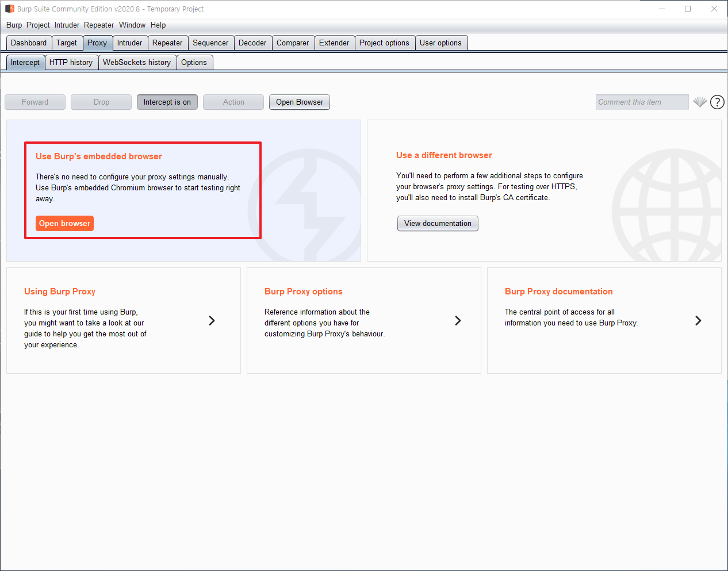This screenshot has height=571, width=728.
Task: Switch to the Decoder tab
Action: pyautogui.click(x=252, y=43)
